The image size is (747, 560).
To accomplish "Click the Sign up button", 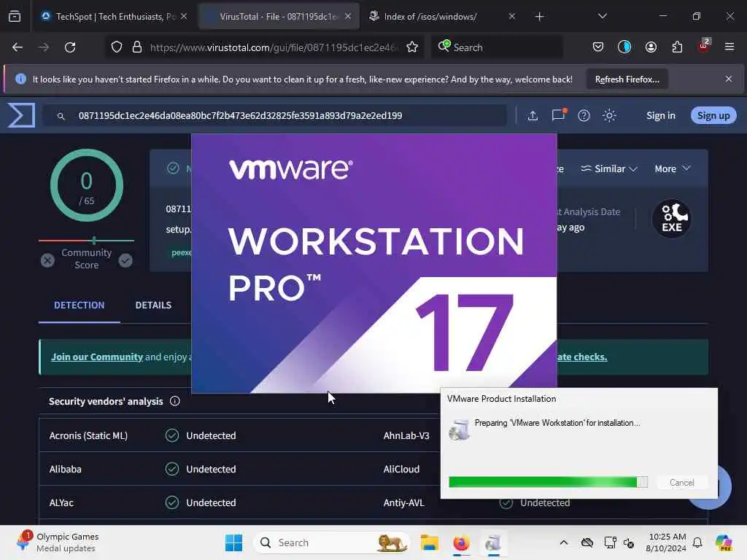I will 713,116.
